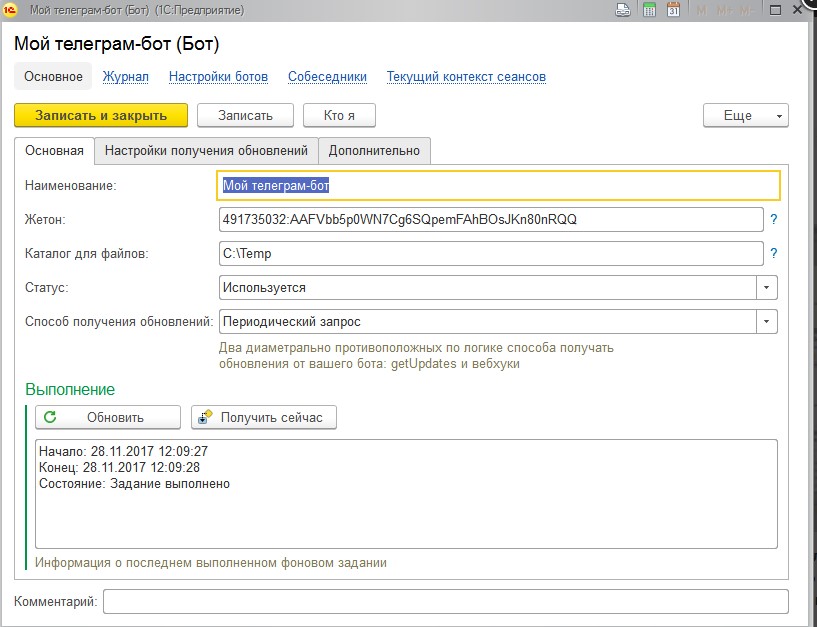Click the help question mark beside Каталог для файлов
This screenshot has height=627, width=817.
[x=773, y=254]
